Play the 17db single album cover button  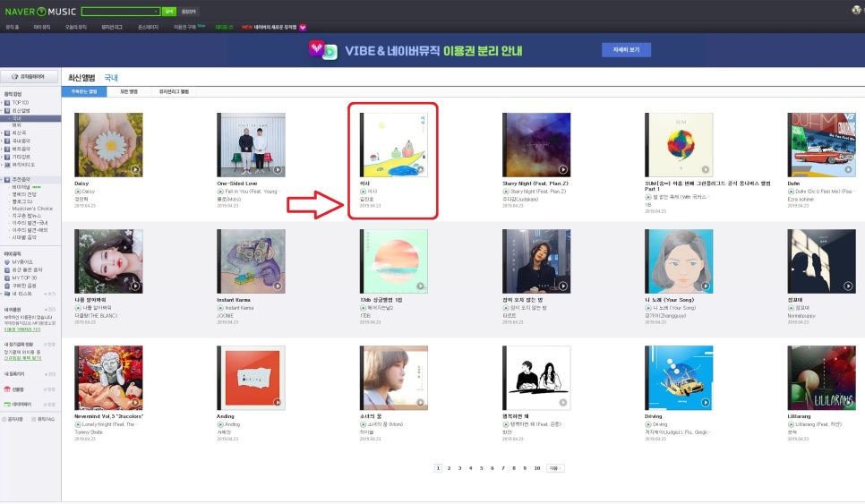420,286
